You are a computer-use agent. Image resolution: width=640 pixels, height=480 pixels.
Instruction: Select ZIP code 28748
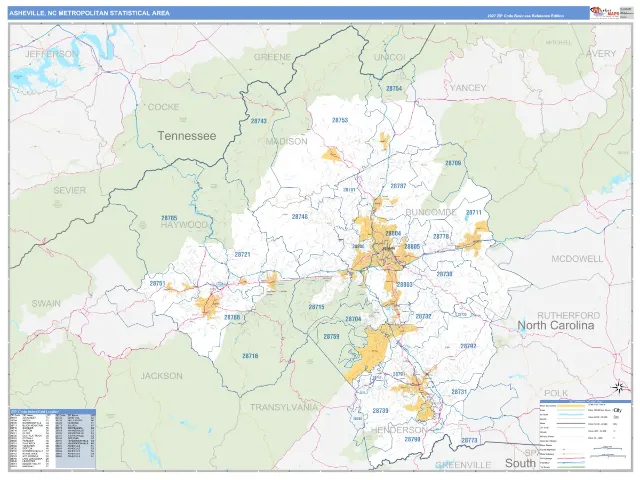[x=300, y=217]
